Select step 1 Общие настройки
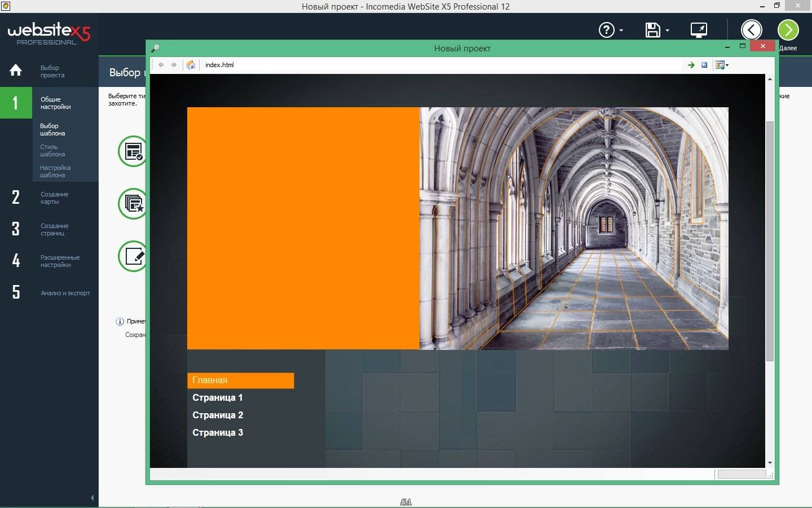This screenshot has height=508, width=812. (x=49, y=103)
